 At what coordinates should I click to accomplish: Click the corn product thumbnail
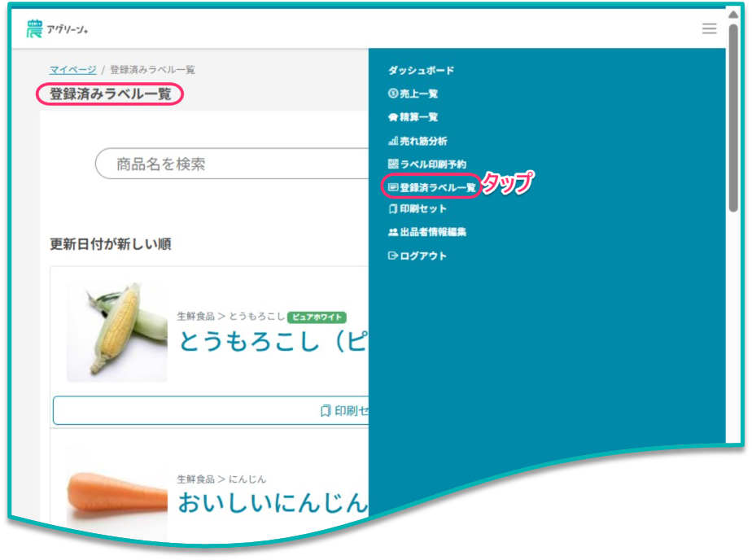[116, 332]
